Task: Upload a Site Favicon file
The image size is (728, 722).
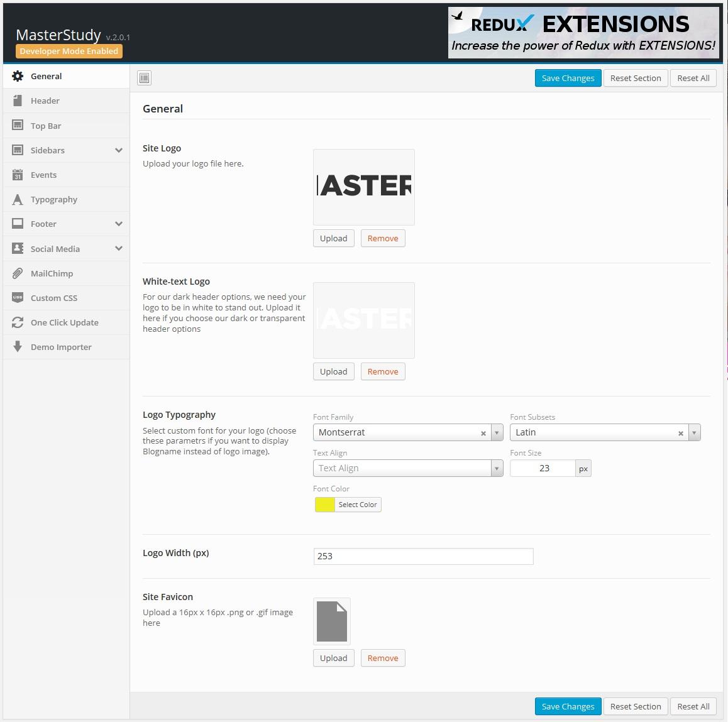Action: [333, 658]
